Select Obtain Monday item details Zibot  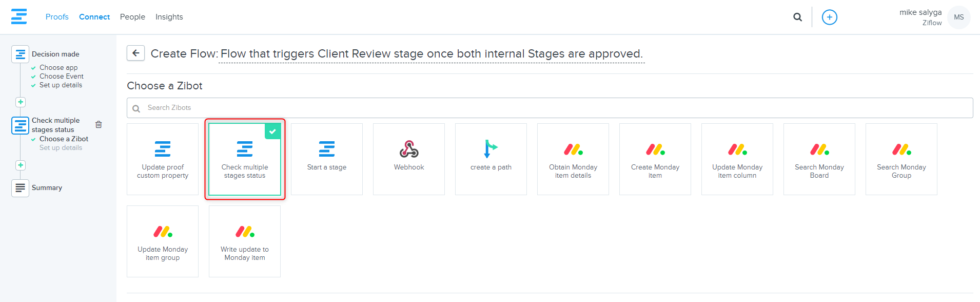(573, 159)
